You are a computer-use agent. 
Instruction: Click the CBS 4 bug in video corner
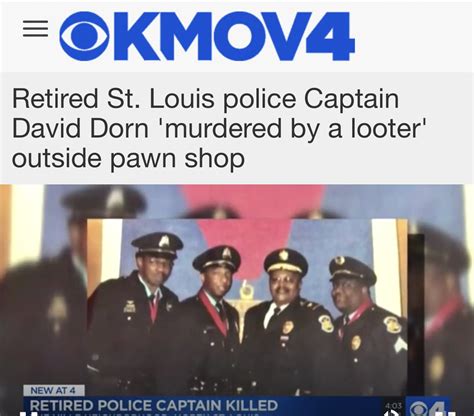(428, 406)
